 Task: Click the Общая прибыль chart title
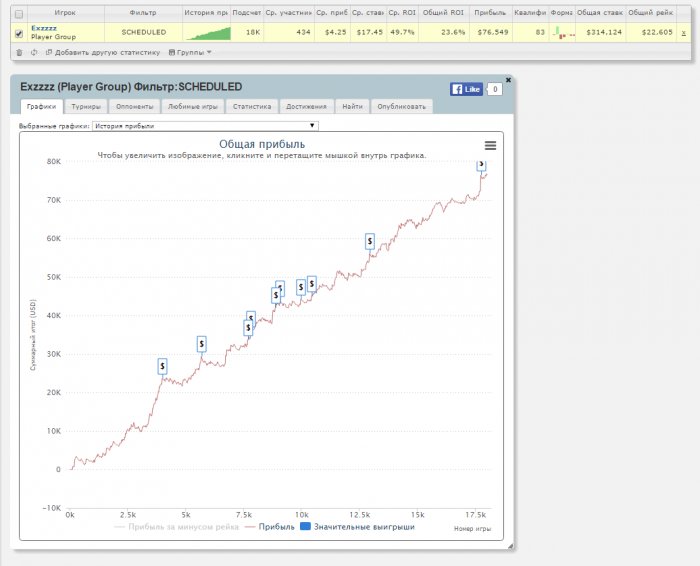click(x=262, y=144)
